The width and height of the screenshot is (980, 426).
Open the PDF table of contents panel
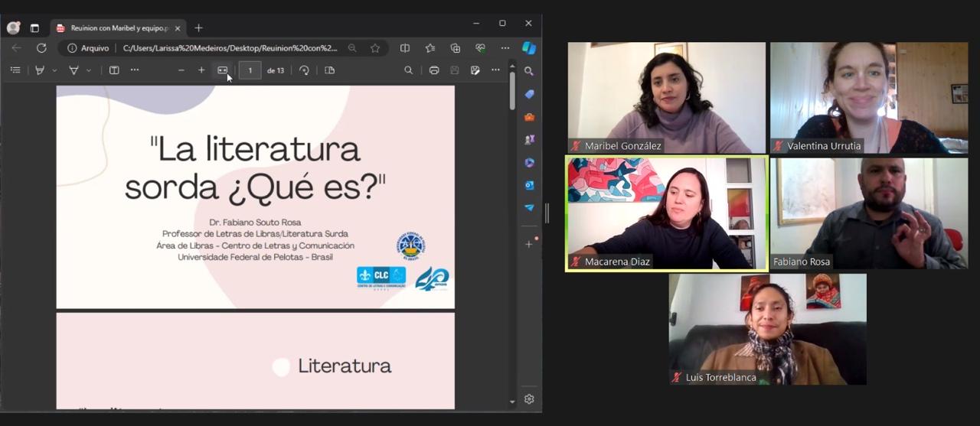click(x=15, y=70)
